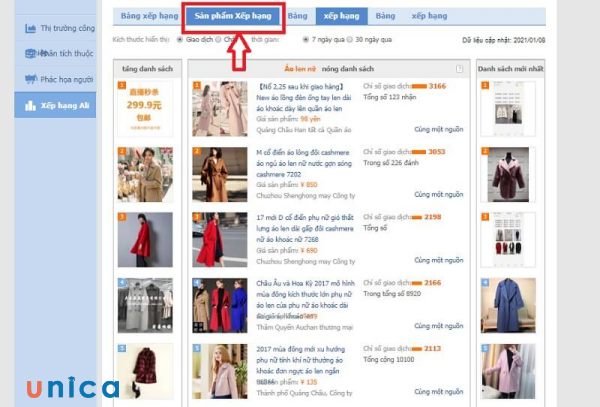Open Danh sách mới nhất burgundy coat thumbnail
The width and height of the screenshot is (600, 407).
click(508, 174)
